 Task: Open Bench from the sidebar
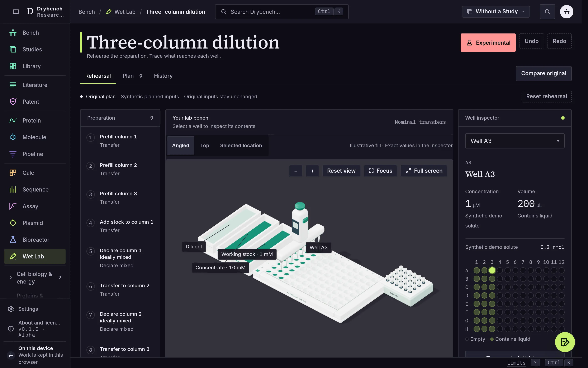point(35,33)
